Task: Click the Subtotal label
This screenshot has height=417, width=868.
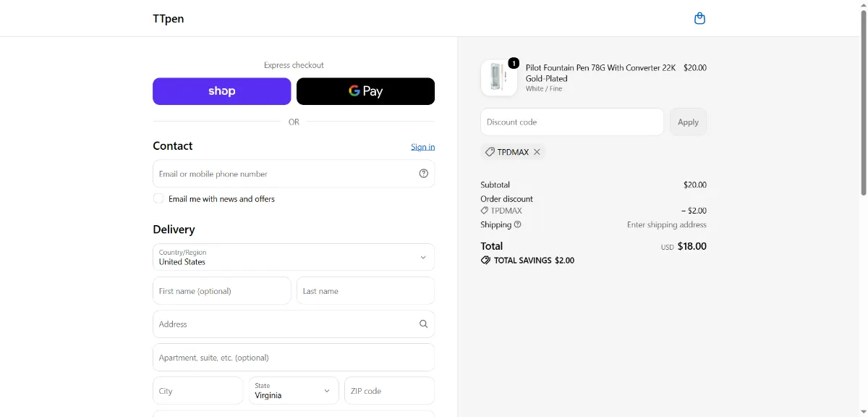Action: coord(495,185)
